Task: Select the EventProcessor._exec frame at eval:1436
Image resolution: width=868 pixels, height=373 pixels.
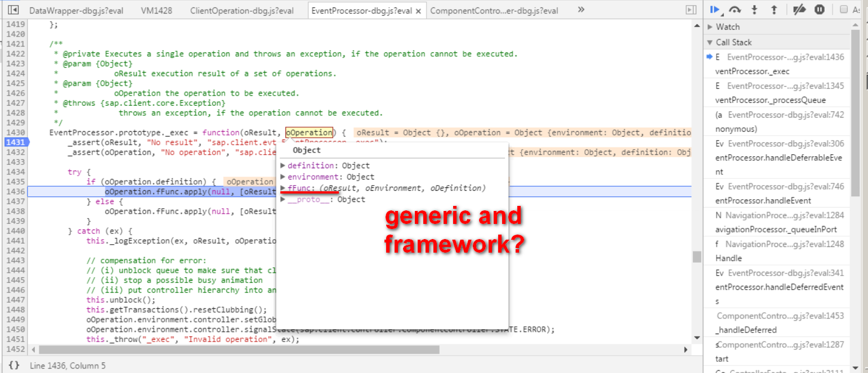Action: [x=776, y=64]
